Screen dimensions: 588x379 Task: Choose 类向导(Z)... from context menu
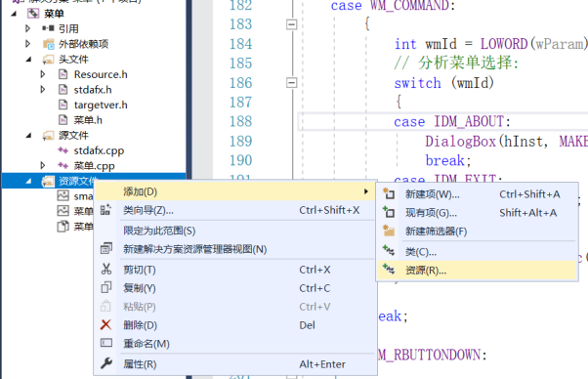coord(235,210)
